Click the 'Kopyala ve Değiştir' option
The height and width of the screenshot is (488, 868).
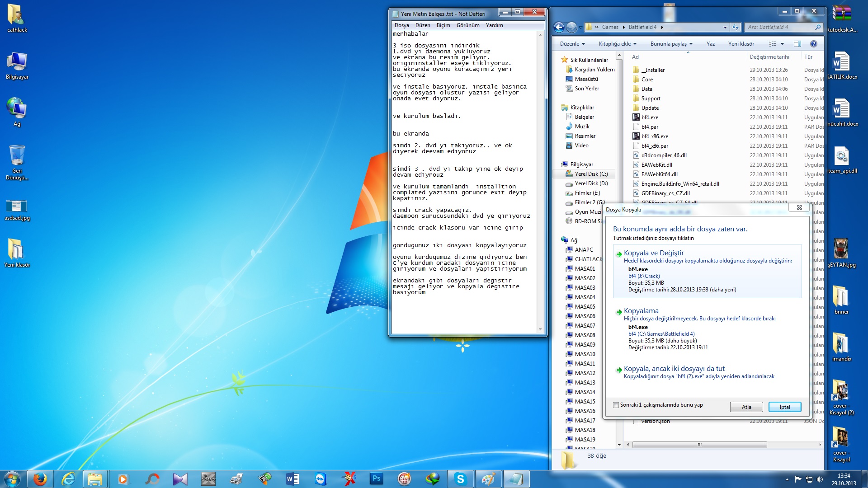[x=654, y=252]
